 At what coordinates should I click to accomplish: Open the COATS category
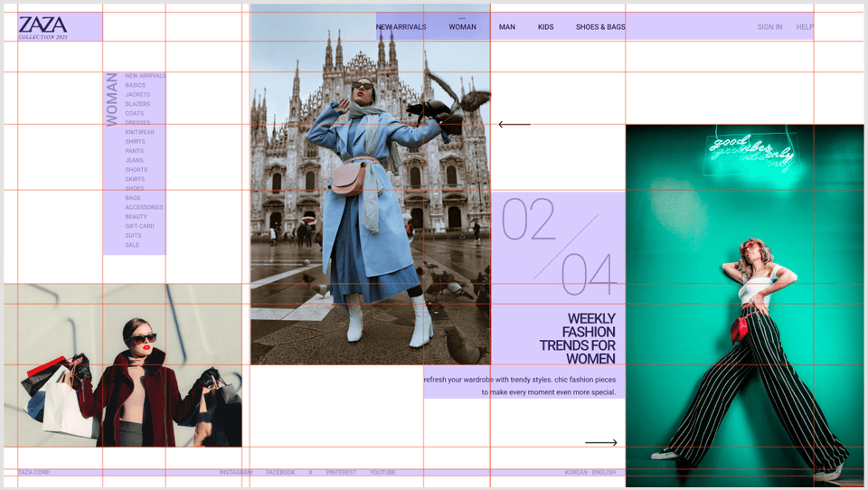tap(134, 114)
